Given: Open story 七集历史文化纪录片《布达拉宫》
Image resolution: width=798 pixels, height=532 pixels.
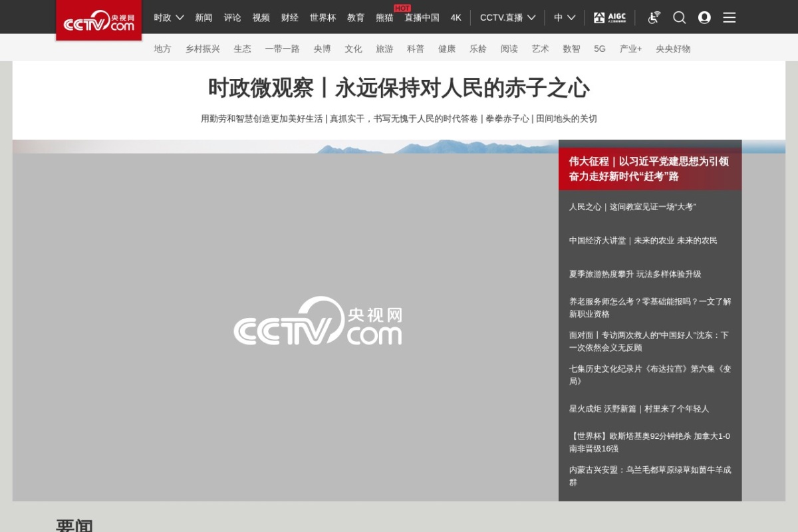Looking at the screenshot, I should pyautogui.click(x=650, y=374).
